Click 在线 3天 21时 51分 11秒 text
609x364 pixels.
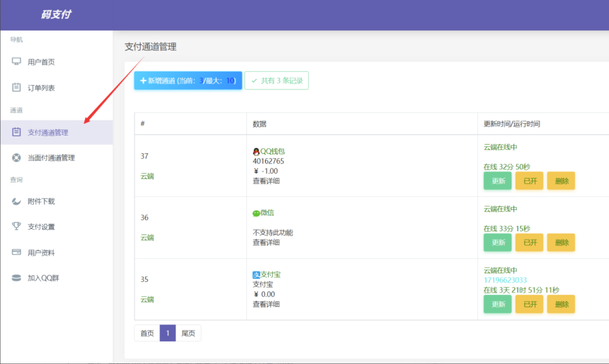pyautogui.click(x=521, y=290)
